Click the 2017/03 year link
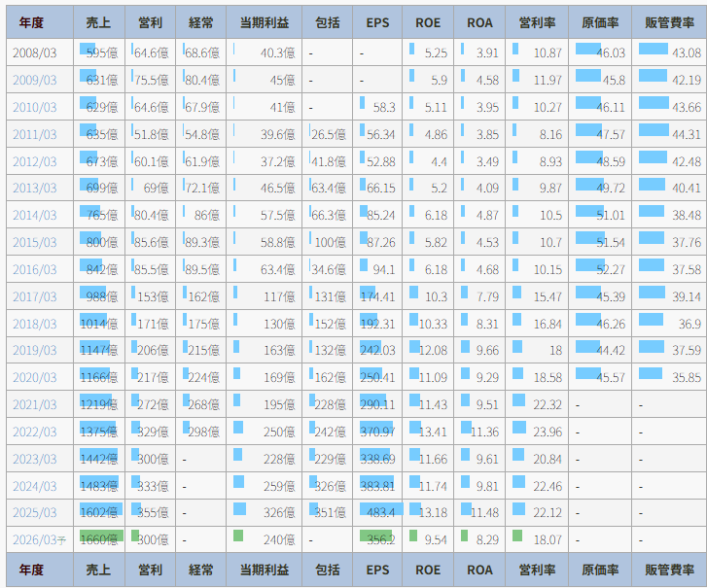Viewport: 707px width, 588px height. [x=35, y=296]
